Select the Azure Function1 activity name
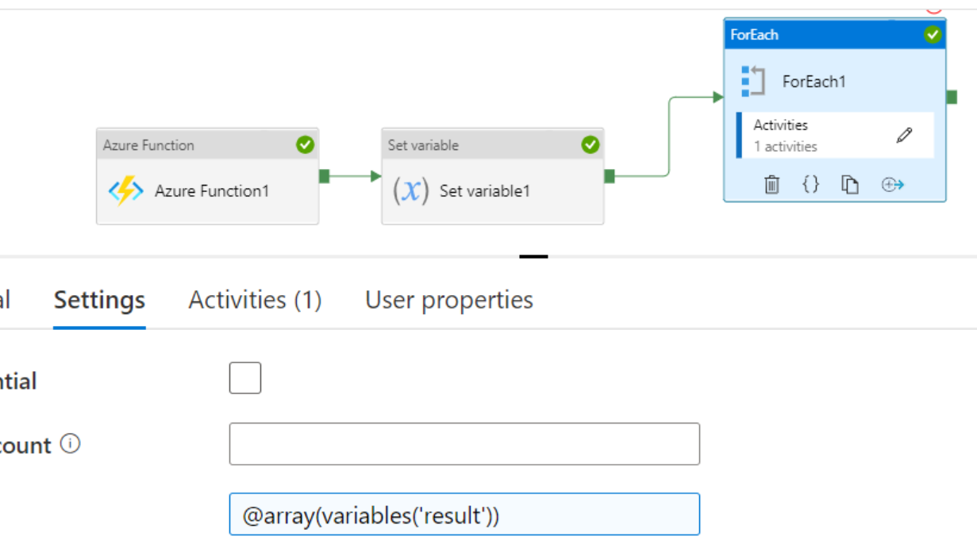This screenshot has height=560, width=977. 212,191
